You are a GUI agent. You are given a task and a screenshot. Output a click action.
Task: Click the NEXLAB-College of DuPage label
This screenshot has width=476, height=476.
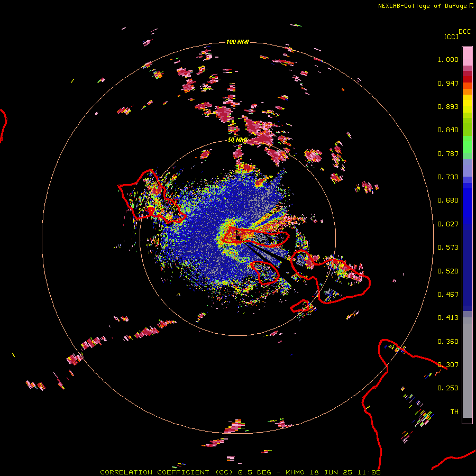coord(422,6)
